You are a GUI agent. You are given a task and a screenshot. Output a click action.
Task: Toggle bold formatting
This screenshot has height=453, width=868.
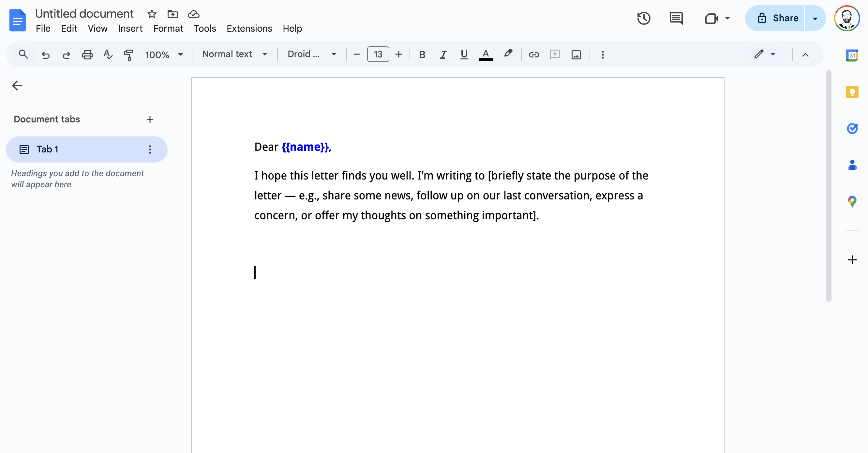(x=422, y=54)
